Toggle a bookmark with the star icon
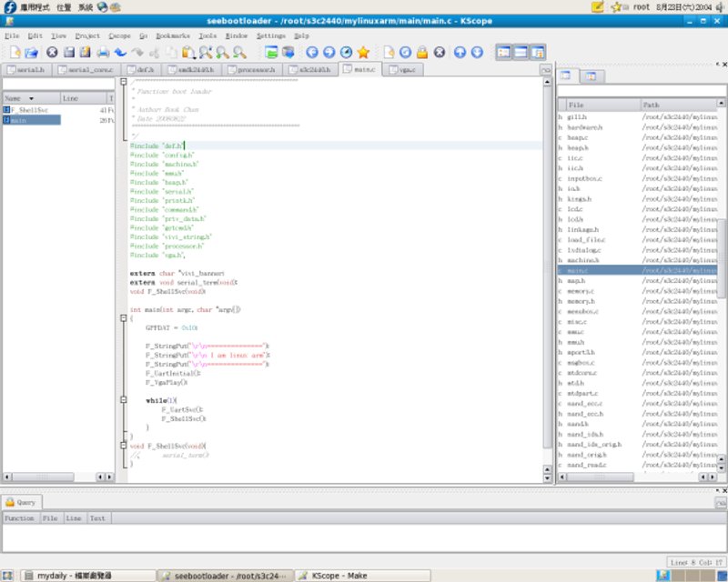Image resolution: width=728 pixels, height=582 pixels. tap(363, 53)
